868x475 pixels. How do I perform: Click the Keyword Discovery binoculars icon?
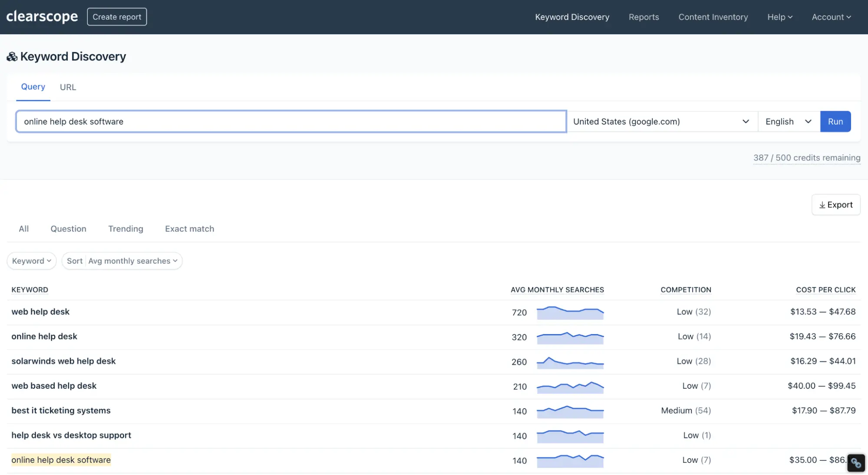[12, 57]
